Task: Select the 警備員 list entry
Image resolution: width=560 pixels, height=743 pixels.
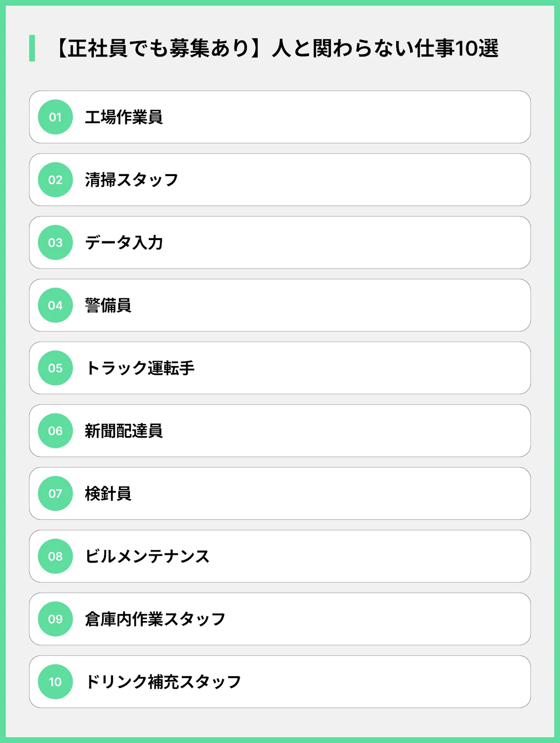Action: [x=108, y=305]
